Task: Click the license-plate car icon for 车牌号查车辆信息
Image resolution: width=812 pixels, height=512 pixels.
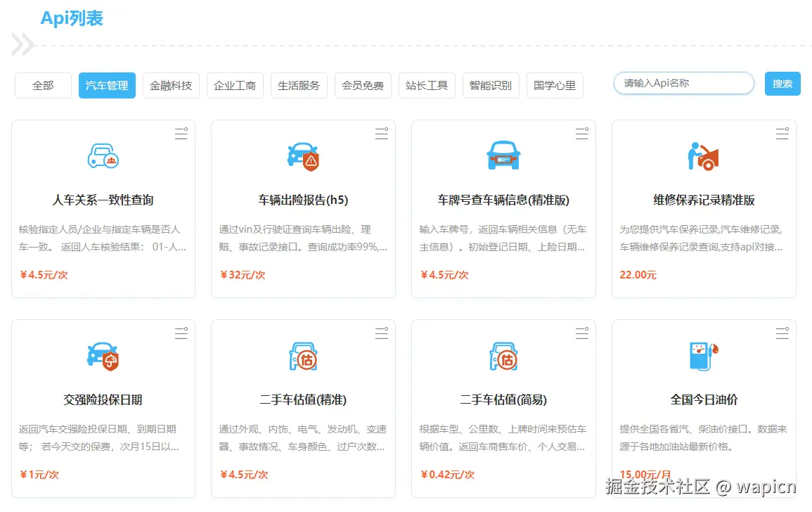Action: click(503, 156)
